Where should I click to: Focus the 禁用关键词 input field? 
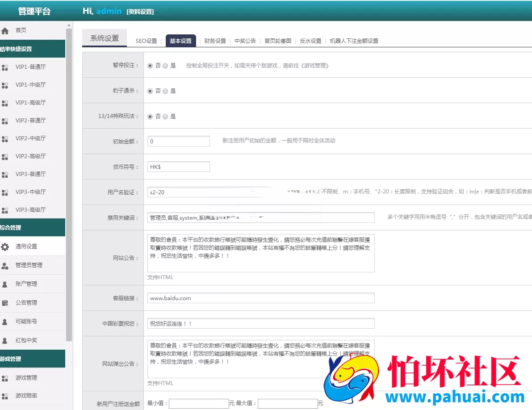[x=261, y=218]
